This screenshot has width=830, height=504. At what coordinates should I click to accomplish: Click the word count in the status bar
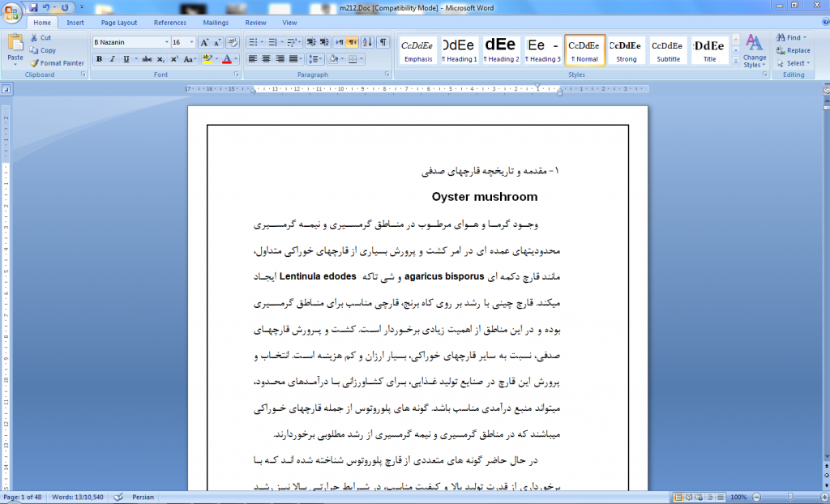pos(76,497)
